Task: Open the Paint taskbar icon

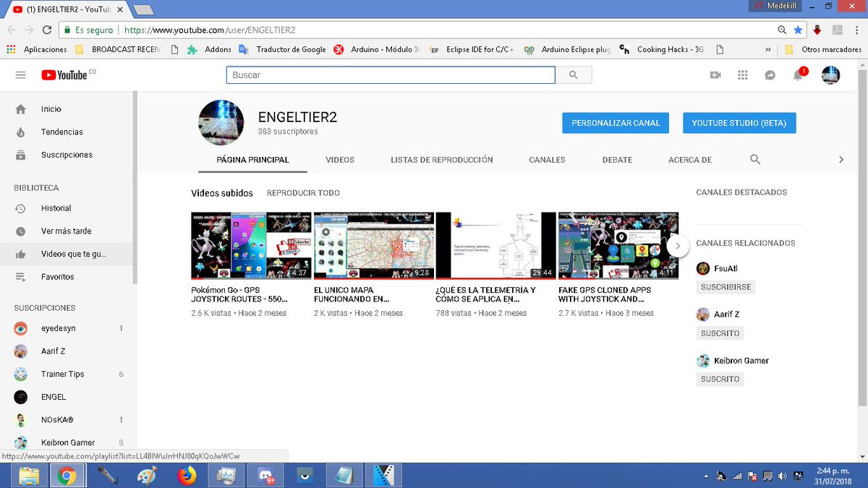Action: (147, 476)
